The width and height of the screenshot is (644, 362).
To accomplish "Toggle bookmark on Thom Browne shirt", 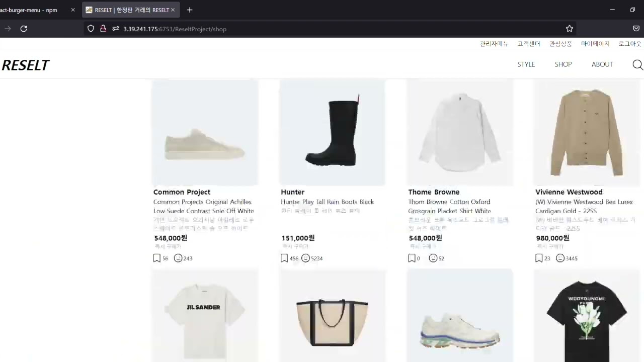I will click(412, 258).
